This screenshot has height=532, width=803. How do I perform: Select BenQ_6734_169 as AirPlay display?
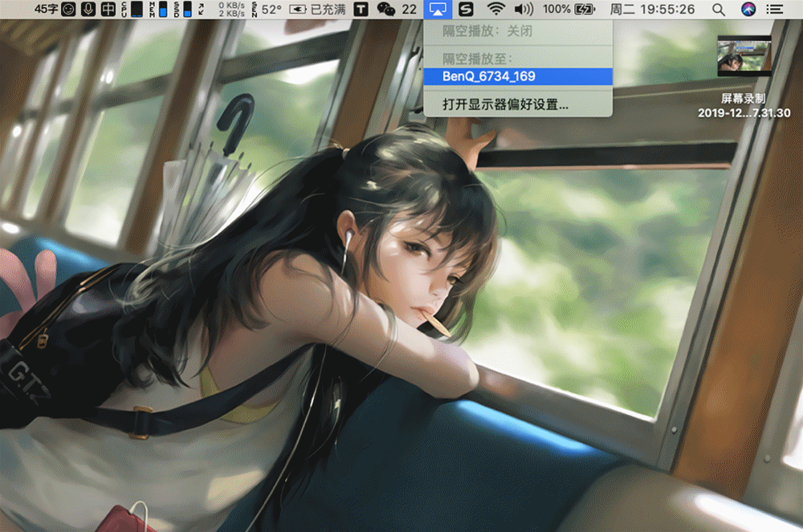518,76
